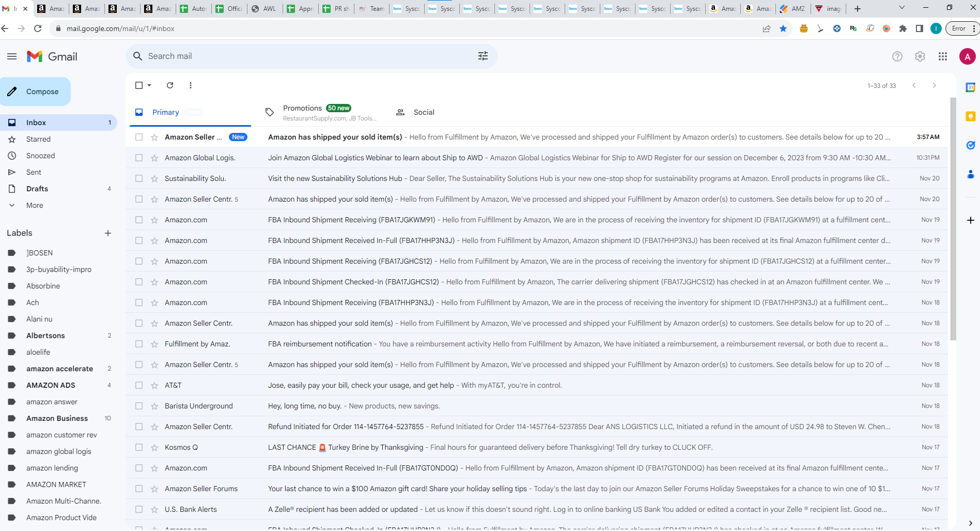The image size is (980, 531).
Task: Star the Kosmos Q email
Action: click(x=154, y=447)
